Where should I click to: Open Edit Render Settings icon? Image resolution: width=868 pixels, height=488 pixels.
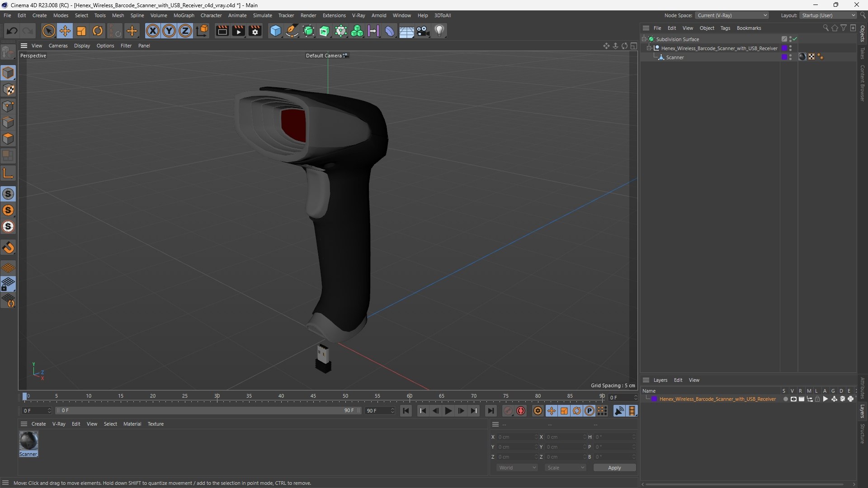(x=255, y=31)
